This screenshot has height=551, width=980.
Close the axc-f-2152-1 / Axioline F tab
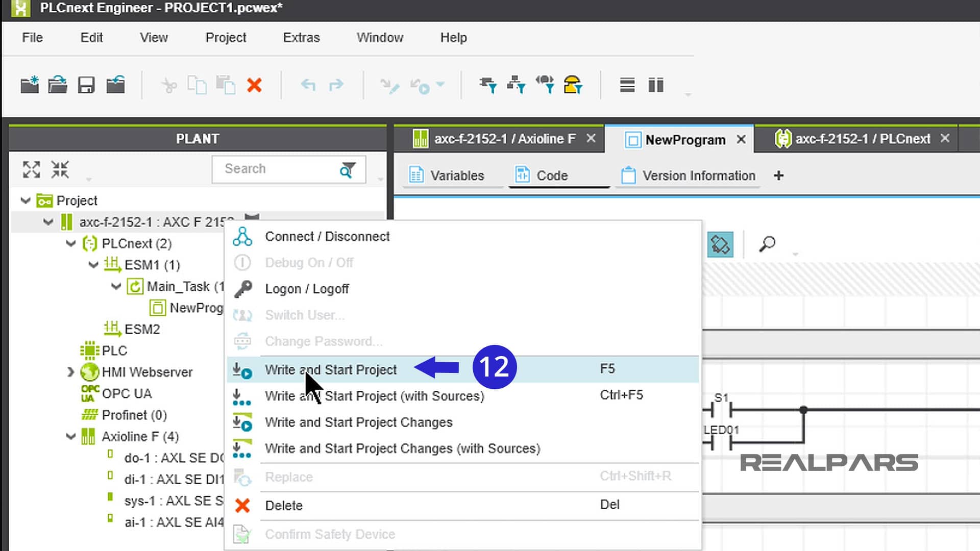591,138
